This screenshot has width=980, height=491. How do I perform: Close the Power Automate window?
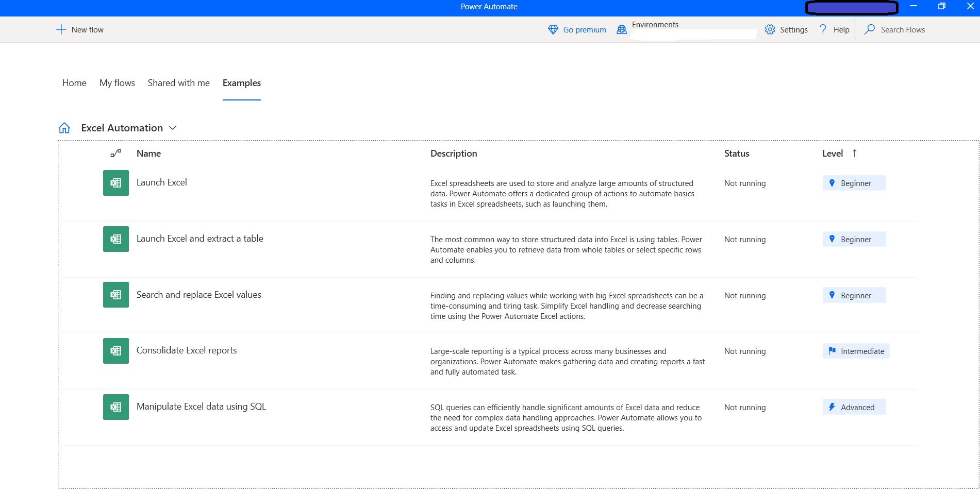pos(970,6)
